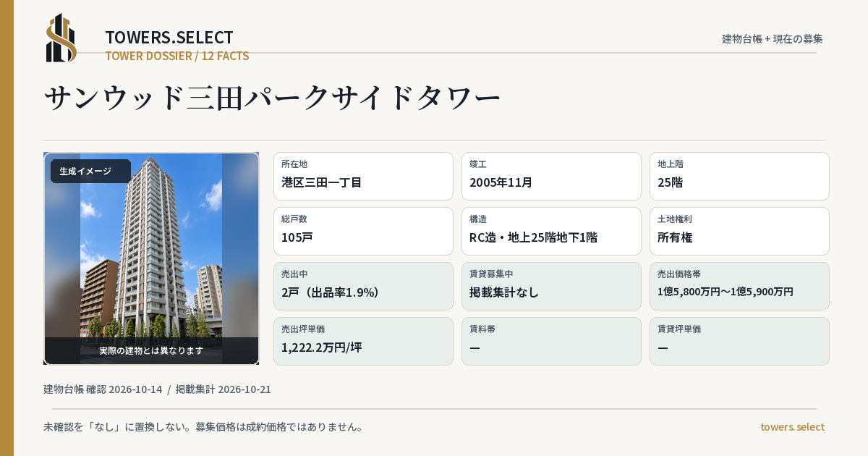Image resolution: width=868 pixels, height=456 pixels.
Task: Click the 地上階 card showing 25階
Action: click(x=739, y=176)
